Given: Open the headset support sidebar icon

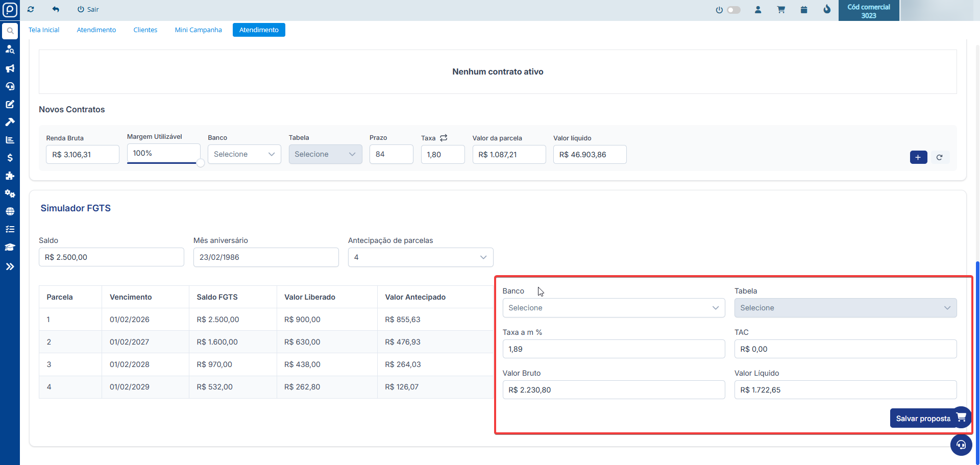Looking at the screenshot, I should click(x=10, y=86).
